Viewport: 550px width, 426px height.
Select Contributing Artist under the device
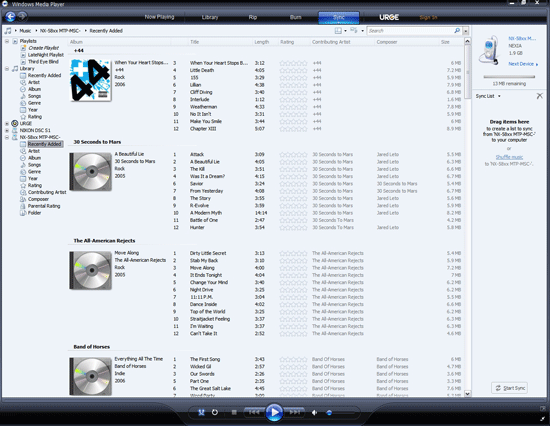click(47, 192)
